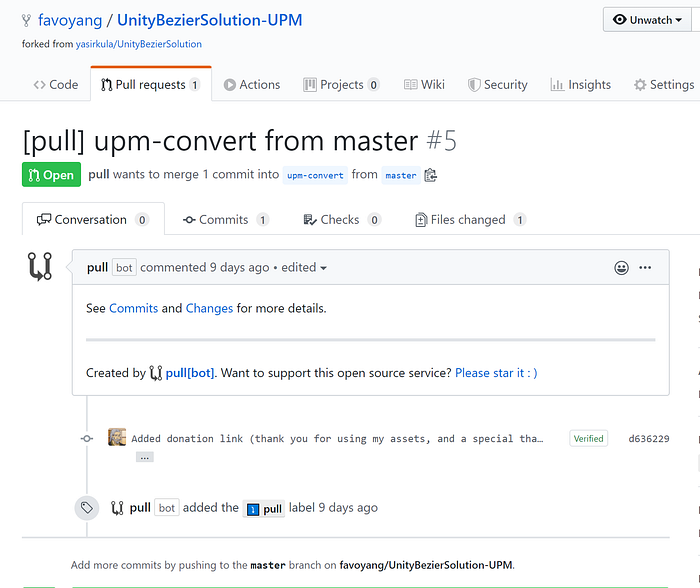This screenshot has width=700, height=588.
Task: Click the #5 pull request number
Action: point(442,141)
